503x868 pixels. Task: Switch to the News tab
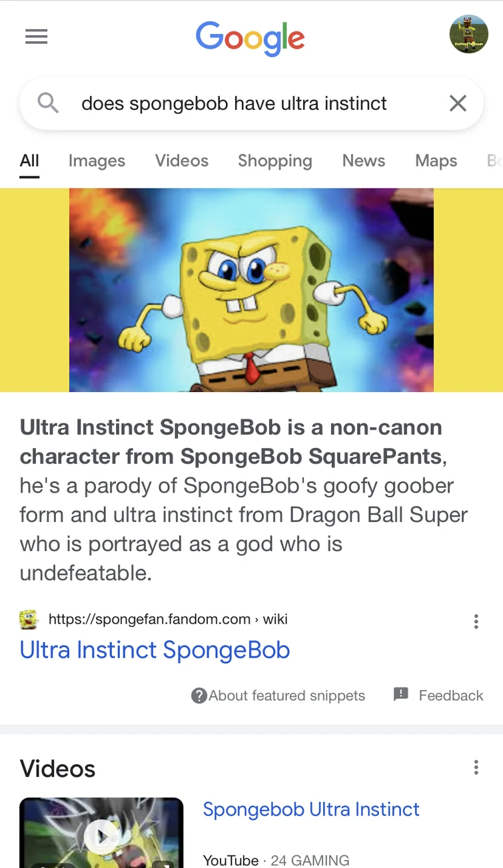click(x=363, y=161)
